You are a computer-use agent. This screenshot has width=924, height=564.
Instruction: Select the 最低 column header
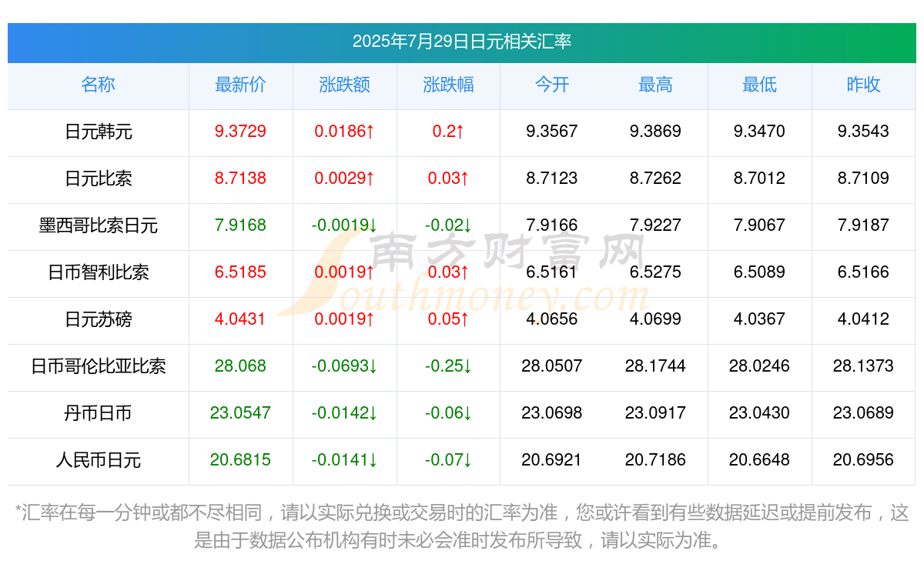click(760, 85)
